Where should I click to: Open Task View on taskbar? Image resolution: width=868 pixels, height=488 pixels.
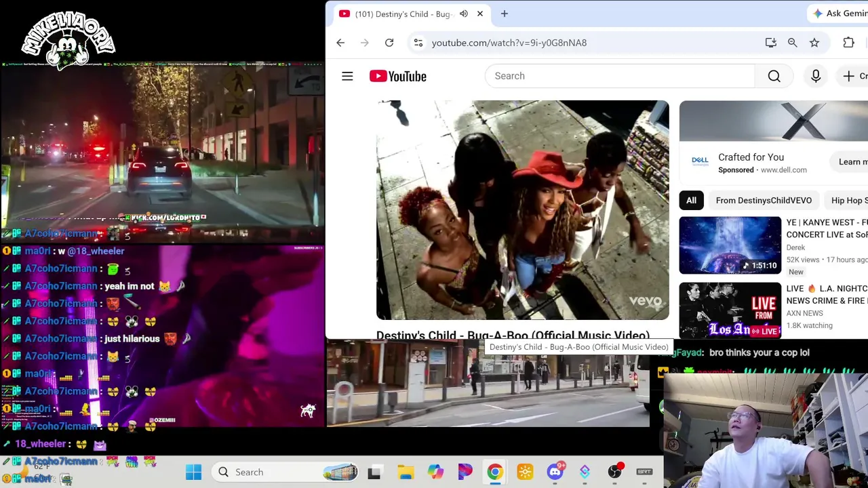[374, 472]
